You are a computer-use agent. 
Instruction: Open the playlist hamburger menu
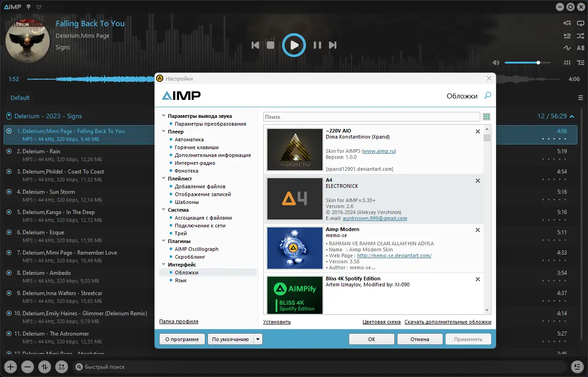tap(581, 98)
